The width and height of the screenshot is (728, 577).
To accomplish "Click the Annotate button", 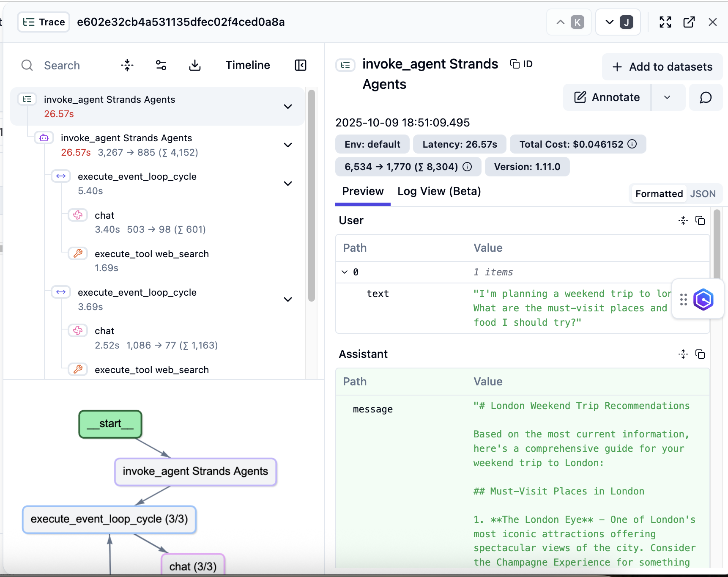I will pyautogui.click(x=607, y=97).
